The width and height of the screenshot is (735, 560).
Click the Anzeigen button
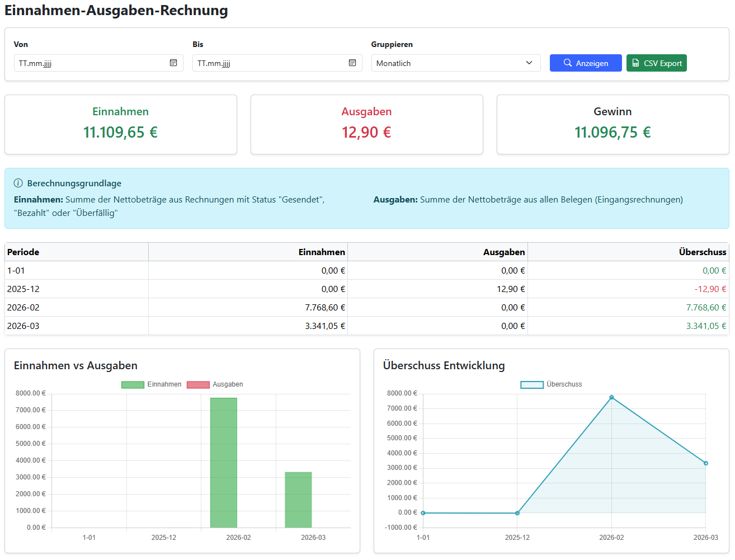pyautogui.click(x=585, y=63)
